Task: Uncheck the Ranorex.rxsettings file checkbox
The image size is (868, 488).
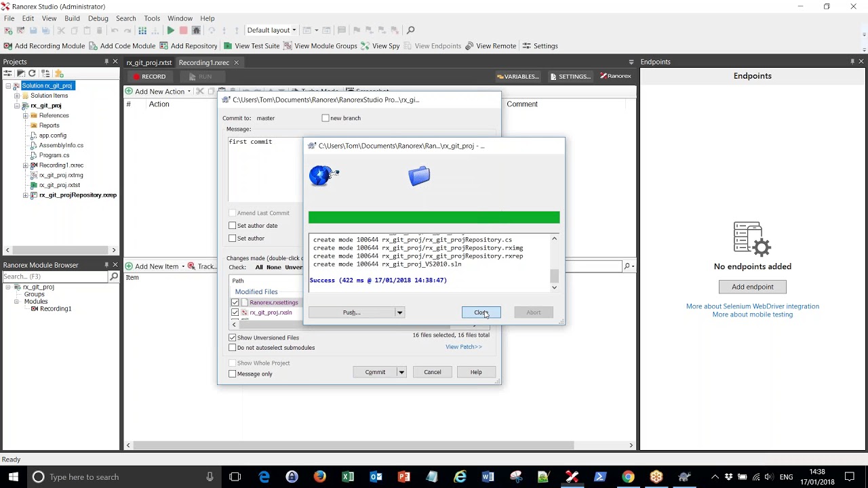Action: [x=235, y=303]
